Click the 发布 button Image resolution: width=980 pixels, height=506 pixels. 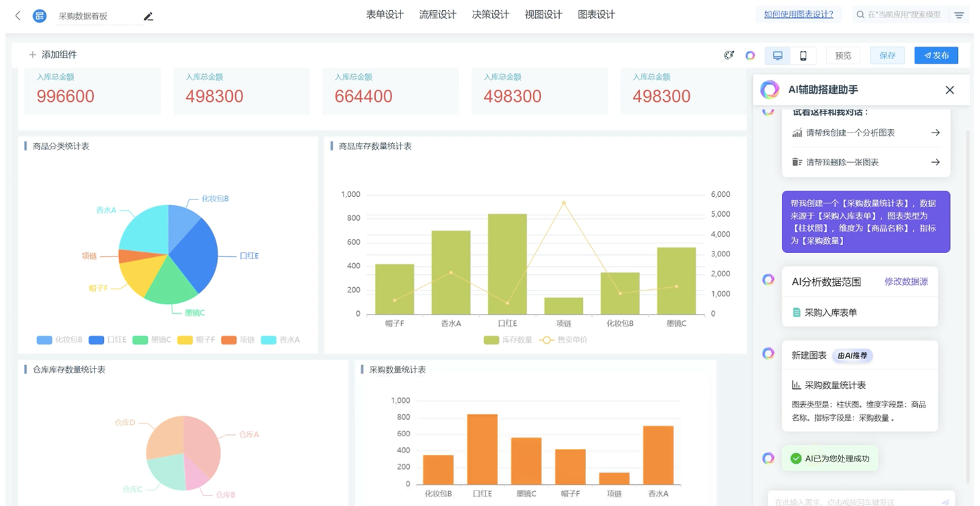tap(936, 55)
